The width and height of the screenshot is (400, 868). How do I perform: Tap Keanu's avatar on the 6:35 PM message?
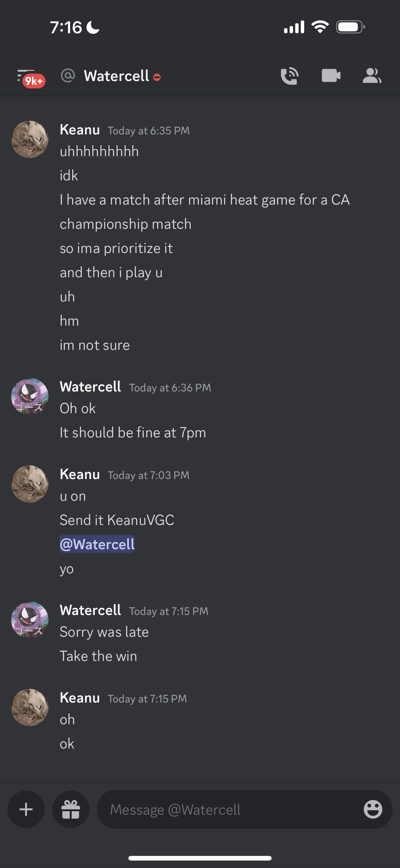pos(30,139)
